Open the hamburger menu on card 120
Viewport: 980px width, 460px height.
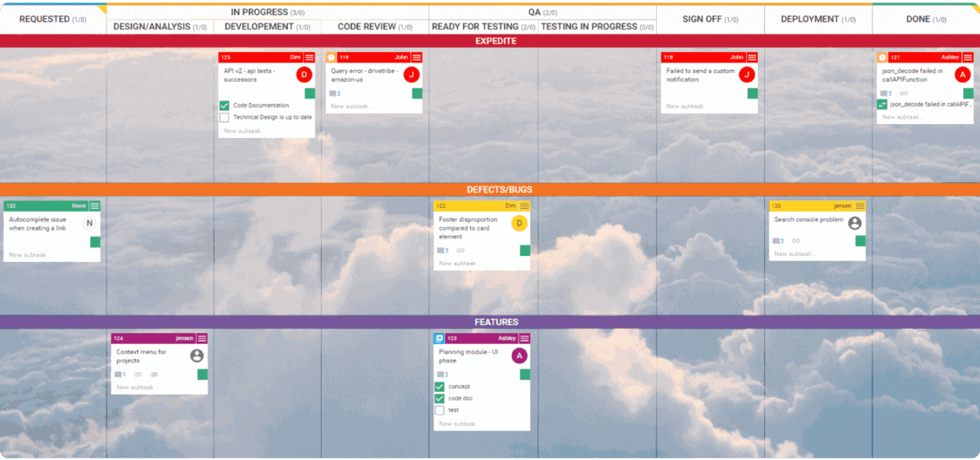tap(859, 205)
